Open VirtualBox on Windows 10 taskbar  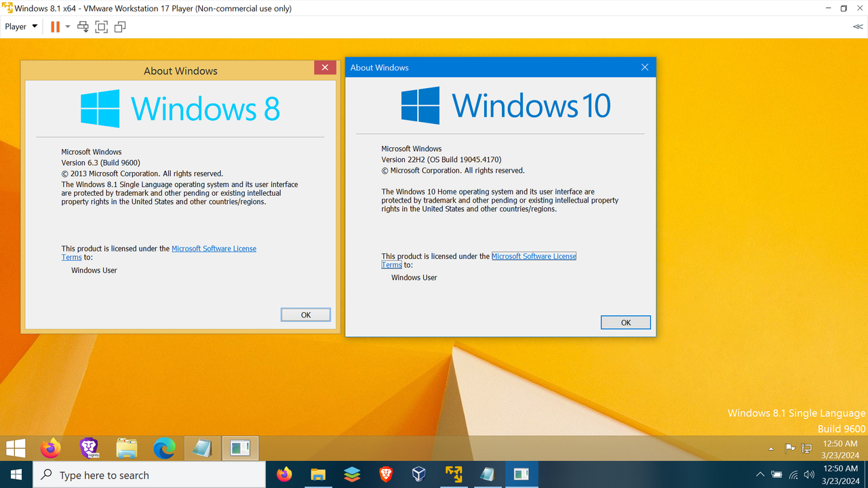click(419, 474)
